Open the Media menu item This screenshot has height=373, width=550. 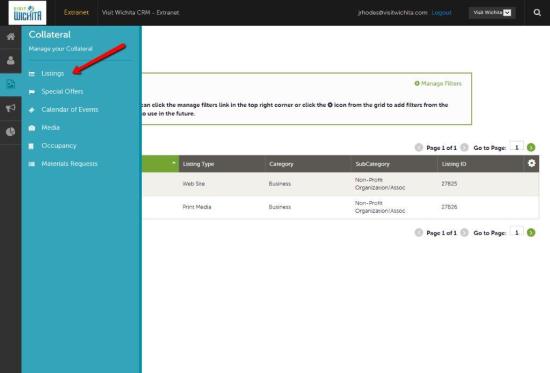[x=51, y=128]
